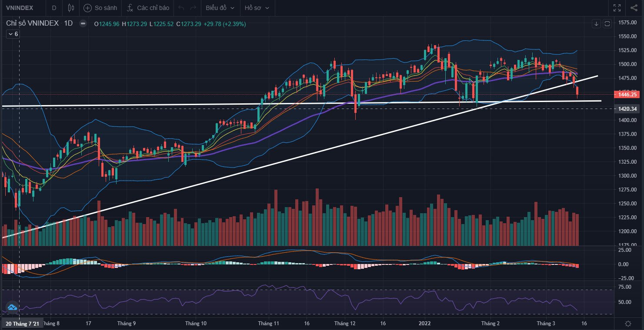Screen dimensions: 644x330
Task: Click the Tháng 9 time axis label
Action: pos(127,323)
